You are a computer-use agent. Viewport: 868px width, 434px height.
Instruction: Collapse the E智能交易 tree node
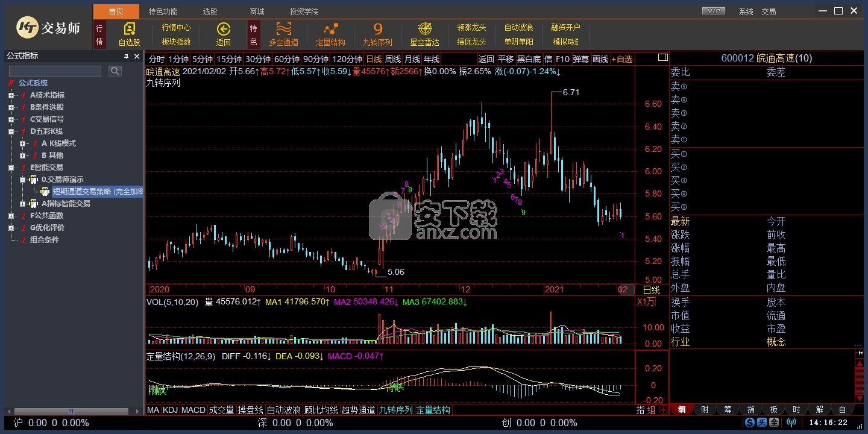coord(11,168)
